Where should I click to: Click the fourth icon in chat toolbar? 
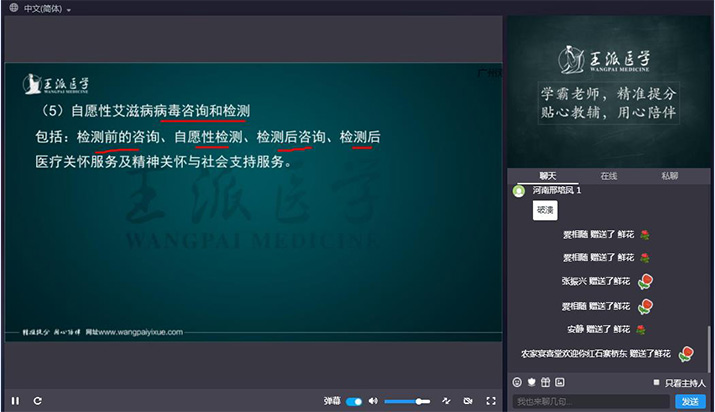tap(559, 382)
